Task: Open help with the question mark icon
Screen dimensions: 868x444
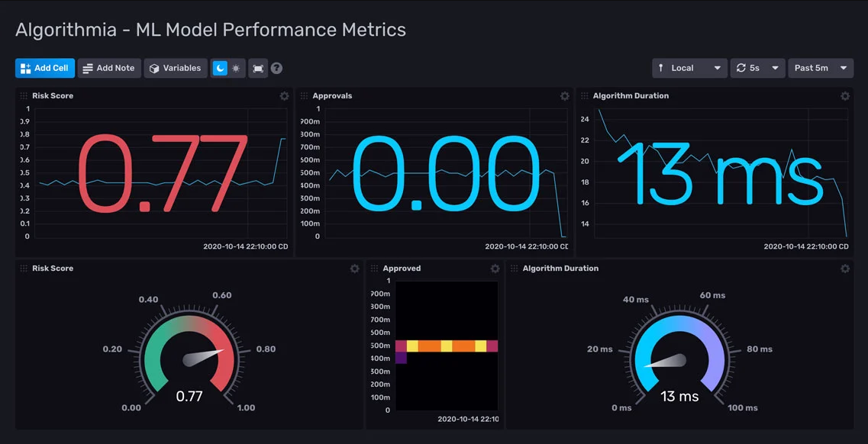Action: [x=277, y=68]
